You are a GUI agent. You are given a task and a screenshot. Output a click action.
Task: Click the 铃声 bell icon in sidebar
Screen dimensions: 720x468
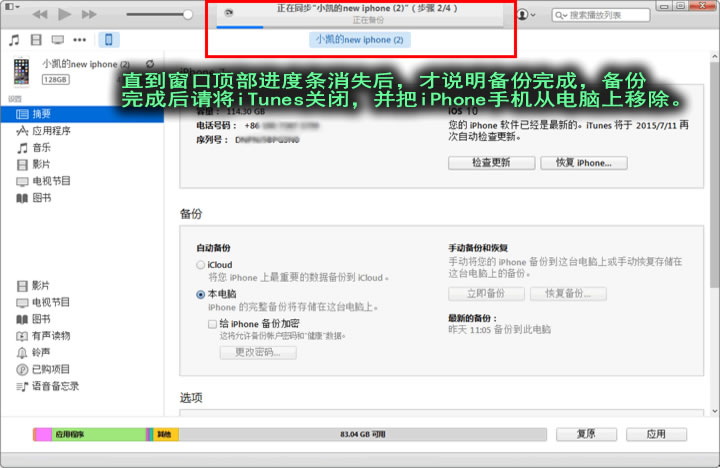[x=22, y=353]
